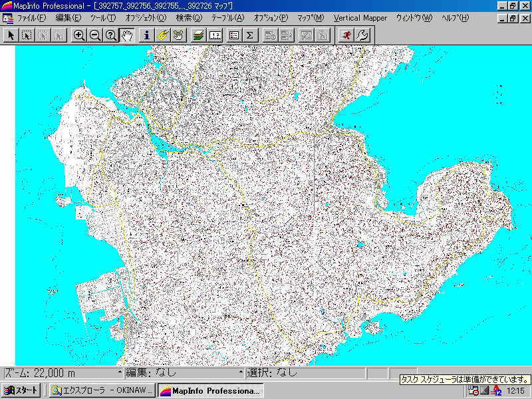
Task: Activate the Zoom-in magnifier tool
Action: pos(79,35)
